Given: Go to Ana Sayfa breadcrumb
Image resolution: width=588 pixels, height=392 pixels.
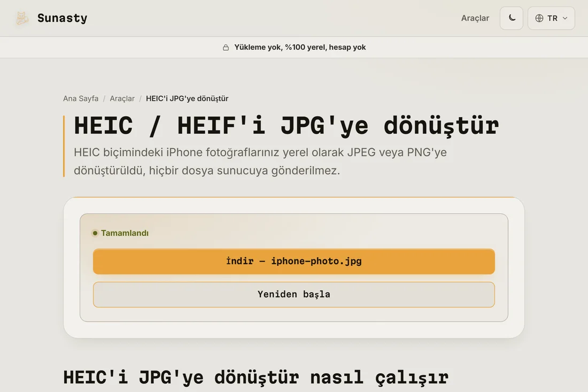Looking at the screenshot, I should click(81, 98).
